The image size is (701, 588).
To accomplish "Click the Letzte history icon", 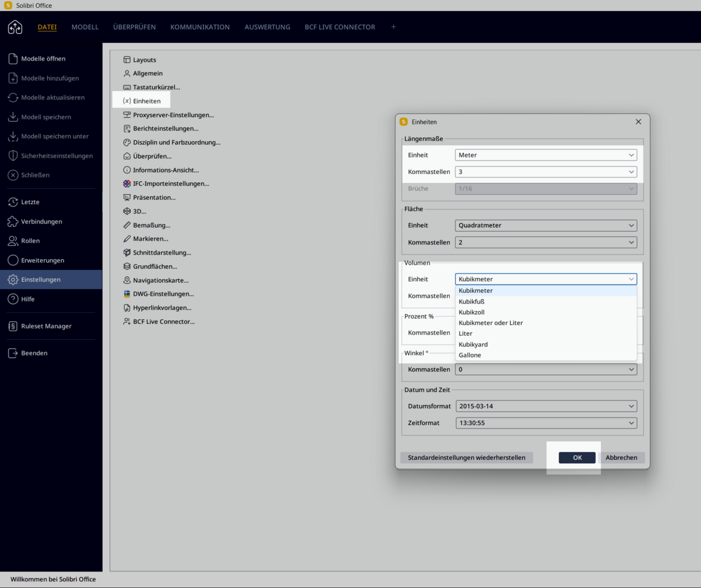I will point(13,202).
